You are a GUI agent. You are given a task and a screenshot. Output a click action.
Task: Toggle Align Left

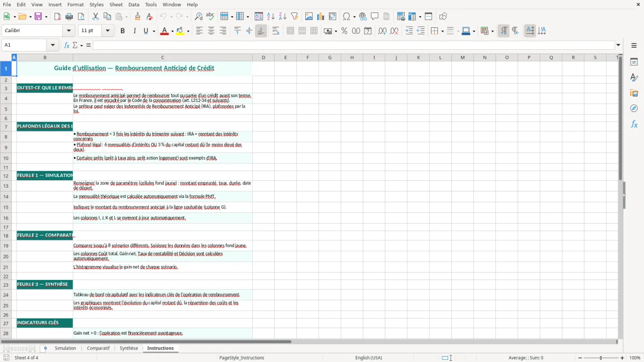tap(199, 31)
